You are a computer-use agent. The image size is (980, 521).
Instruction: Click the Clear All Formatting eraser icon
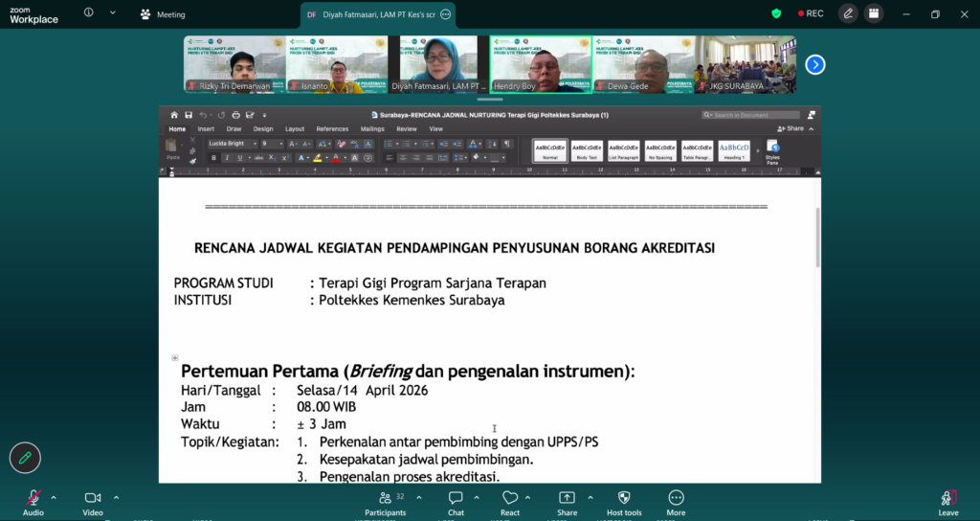point(341,144)
